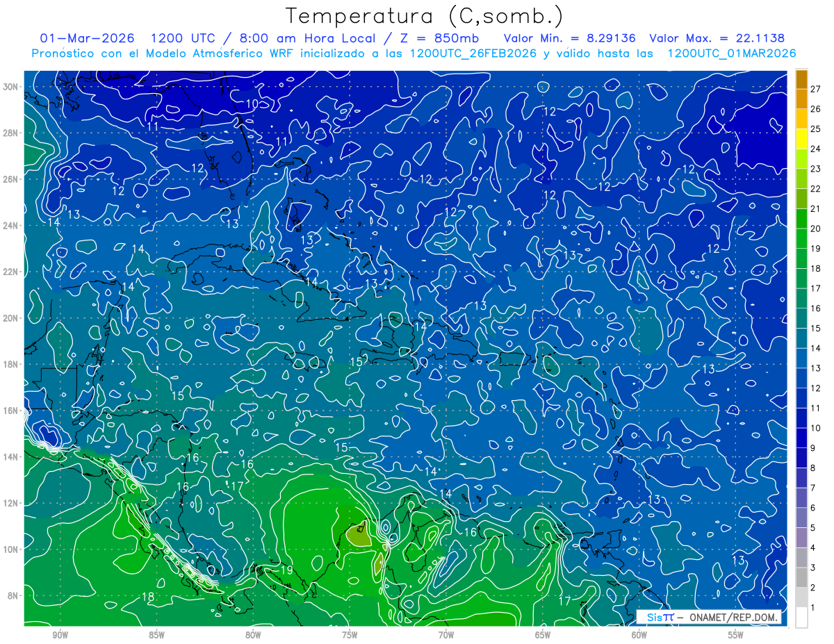Viewport: 834px width, 644px height.
Task: Click legend value label "9"
Action: (813, 448)
